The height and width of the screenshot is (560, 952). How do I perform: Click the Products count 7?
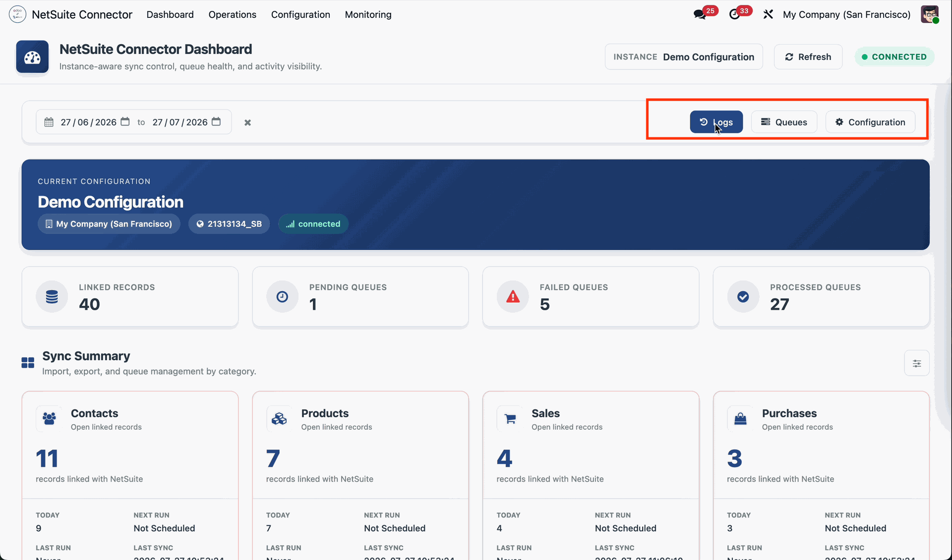coord(273,459)
